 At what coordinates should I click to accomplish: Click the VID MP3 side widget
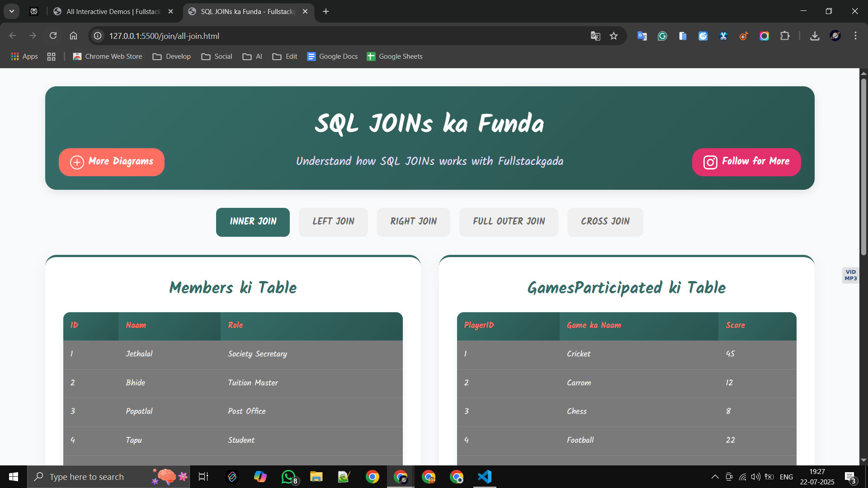[x=850, y=275]
